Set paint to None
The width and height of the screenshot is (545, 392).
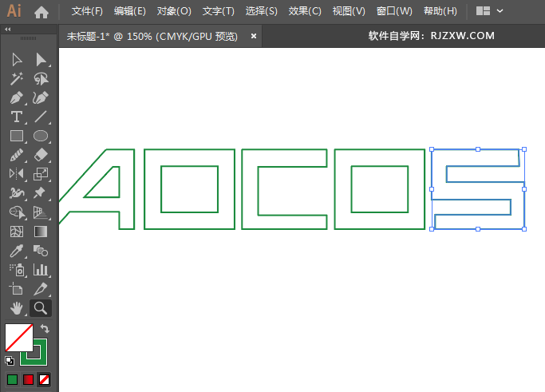[x=44, y=379]
